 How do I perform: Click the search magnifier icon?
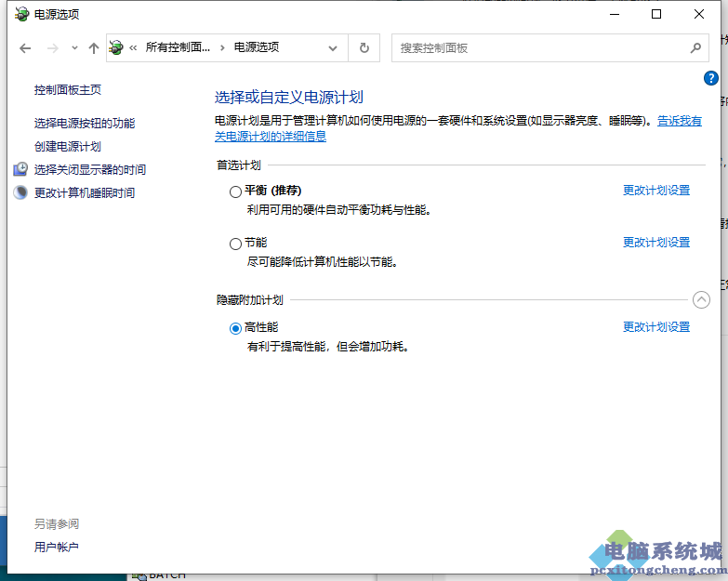(x=695, y=47)
